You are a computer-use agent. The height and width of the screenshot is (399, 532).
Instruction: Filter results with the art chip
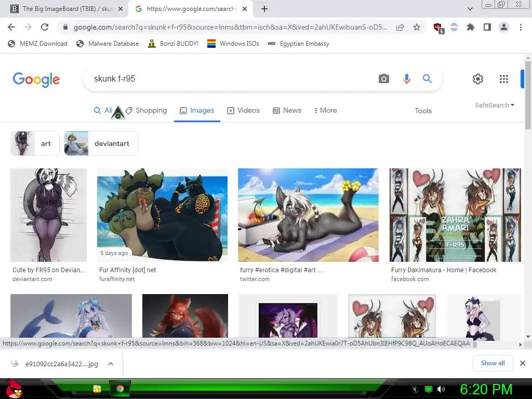tap(35, 143)
